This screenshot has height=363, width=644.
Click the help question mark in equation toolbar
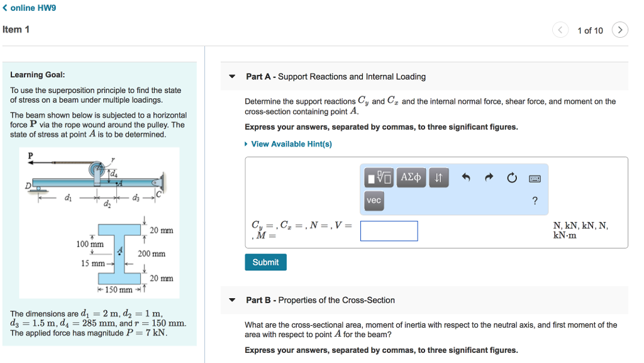[535, 200]
